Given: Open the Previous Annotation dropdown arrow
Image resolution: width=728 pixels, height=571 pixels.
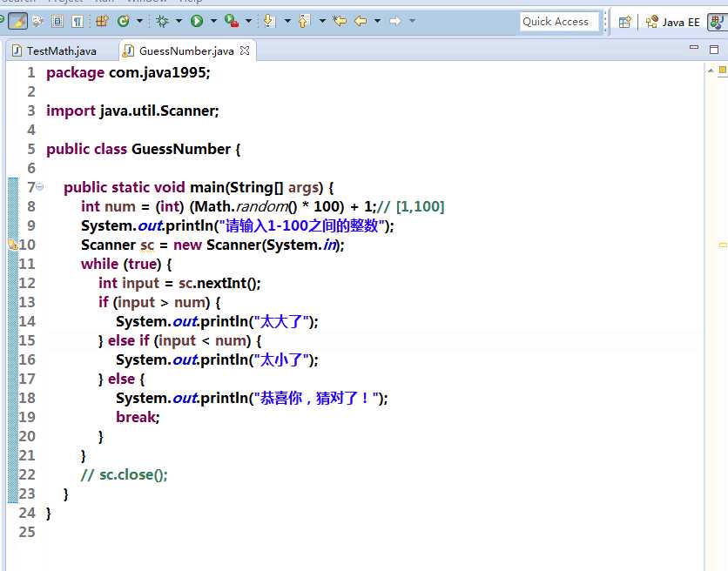Looking at the screenshot, I should (322, 21).
